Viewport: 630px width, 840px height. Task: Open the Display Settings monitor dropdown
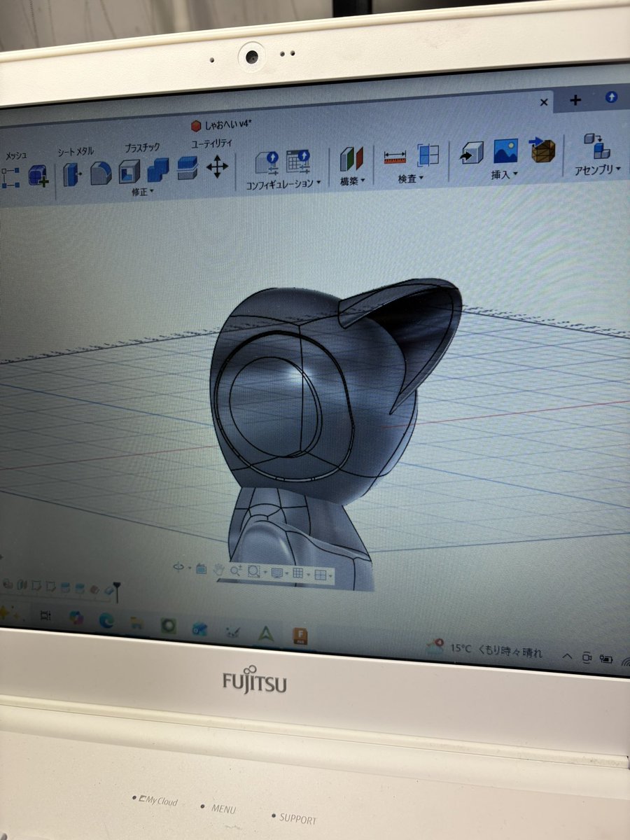[279, 573]
